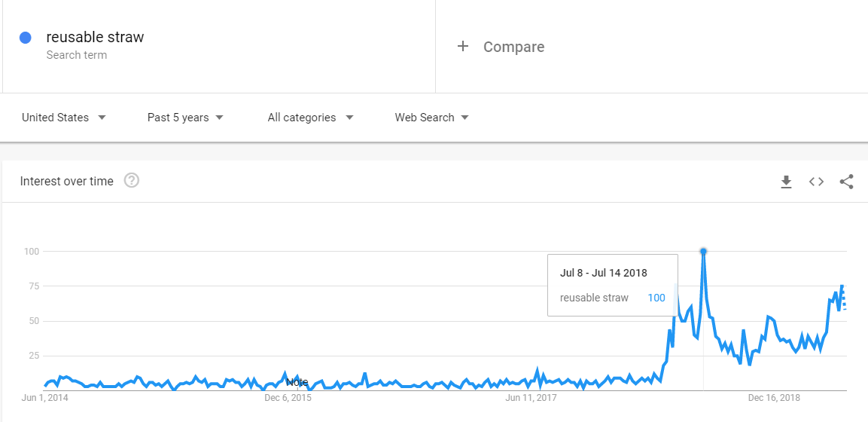Open the embed code icon
The image size is (868, 422).
(816, 182)
